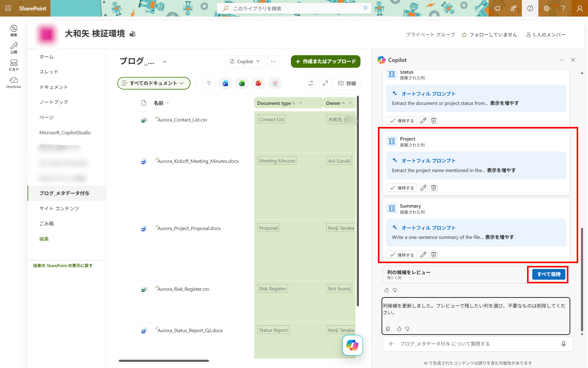Click the Copilot question input field
The height and width of the screenshot is (368, 588).
tap(478, 344)
